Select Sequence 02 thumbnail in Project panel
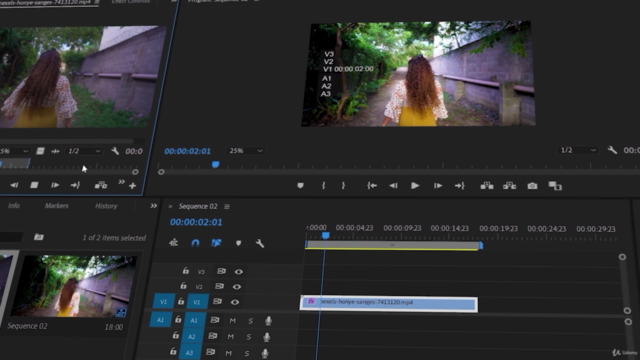 pyautogui.click(x=74, y=286)
